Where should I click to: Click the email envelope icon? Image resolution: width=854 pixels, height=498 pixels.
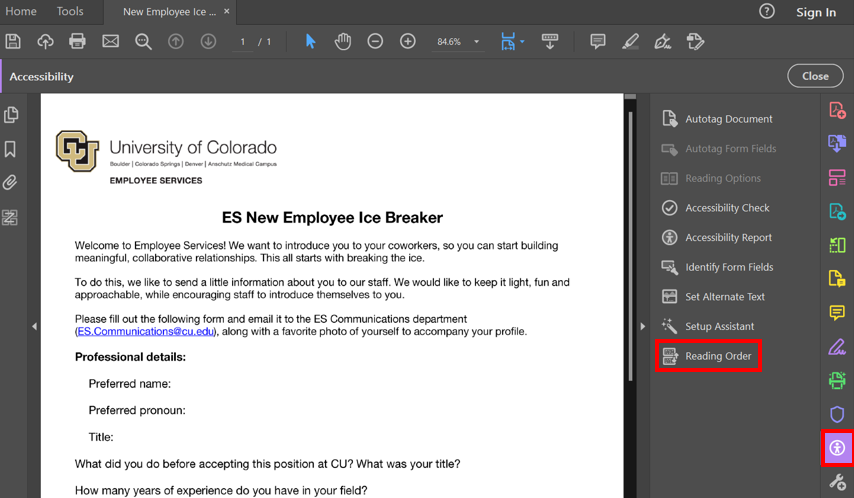(x=111, y=41)
